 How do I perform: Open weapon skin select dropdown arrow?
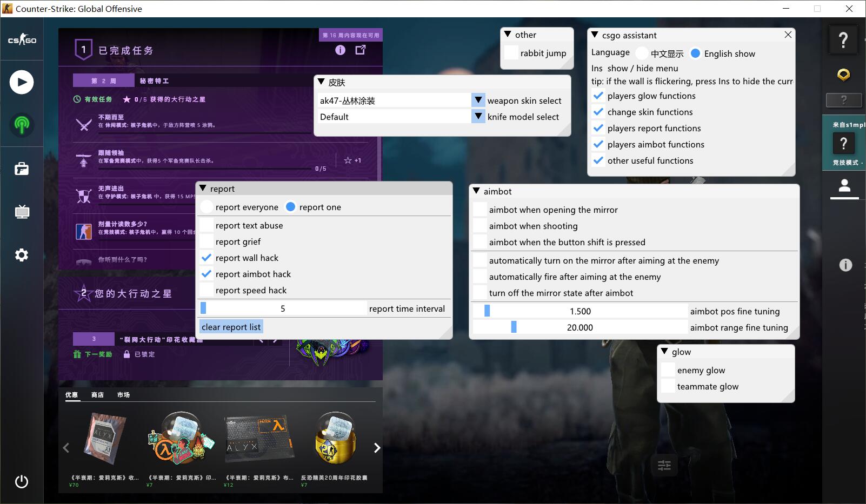click(x=478, y=100)
